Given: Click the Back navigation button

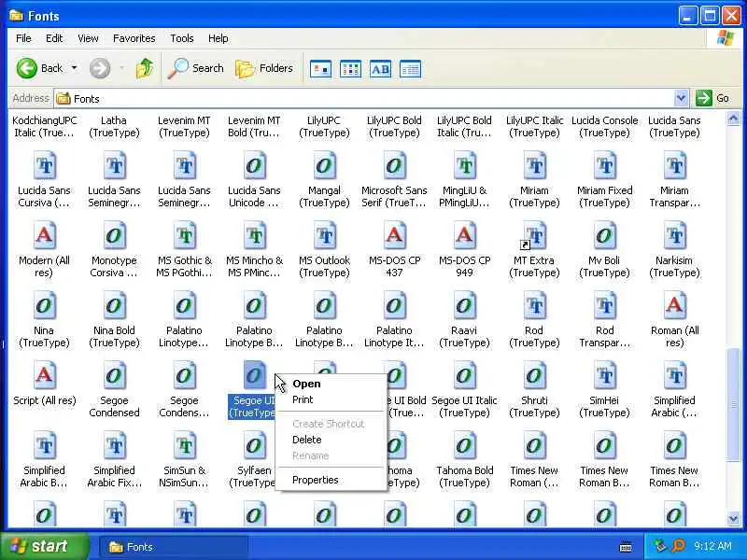Looking at the screenshot, I should 39,68.
